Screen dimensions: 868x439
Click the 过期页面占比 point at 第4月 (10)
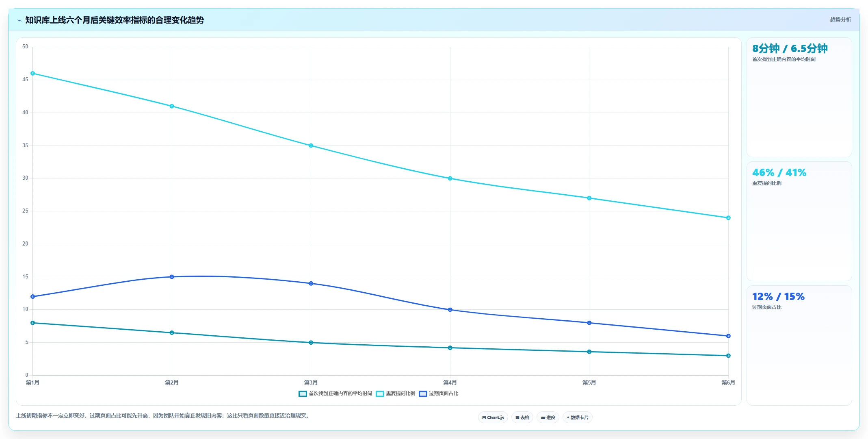pos(450,310)
